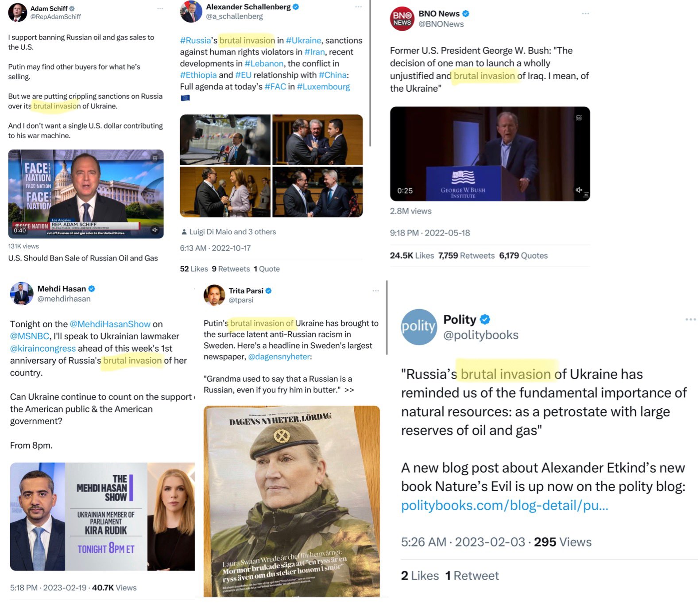
Task: Open the Dagens Nyheter newspaper photo
Action: pyautogui.click(x=291, y=501)
